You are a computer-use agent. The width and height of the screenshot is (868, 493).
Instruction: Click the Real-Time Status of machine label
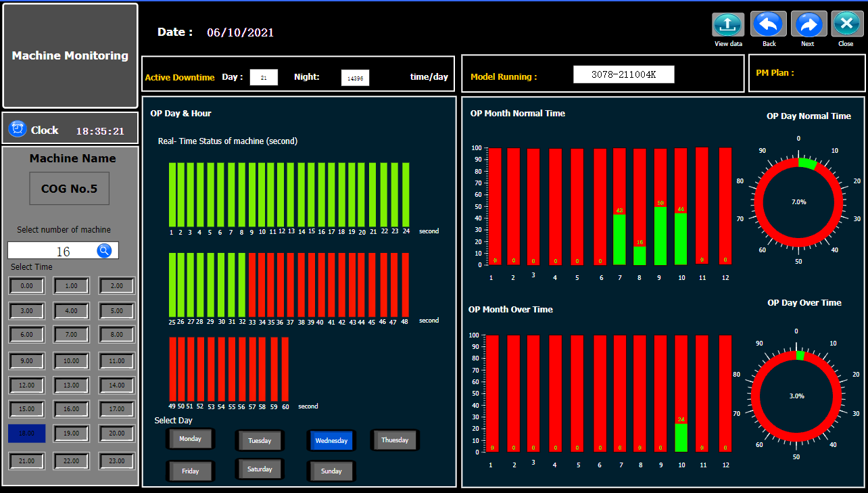227,141
